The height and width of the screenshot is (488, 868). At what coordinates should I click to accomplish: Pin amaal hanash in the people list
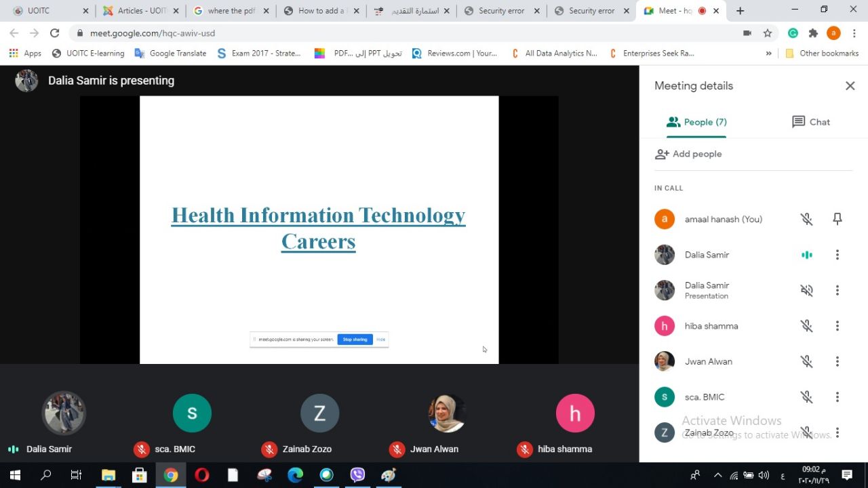click(837, 219)
